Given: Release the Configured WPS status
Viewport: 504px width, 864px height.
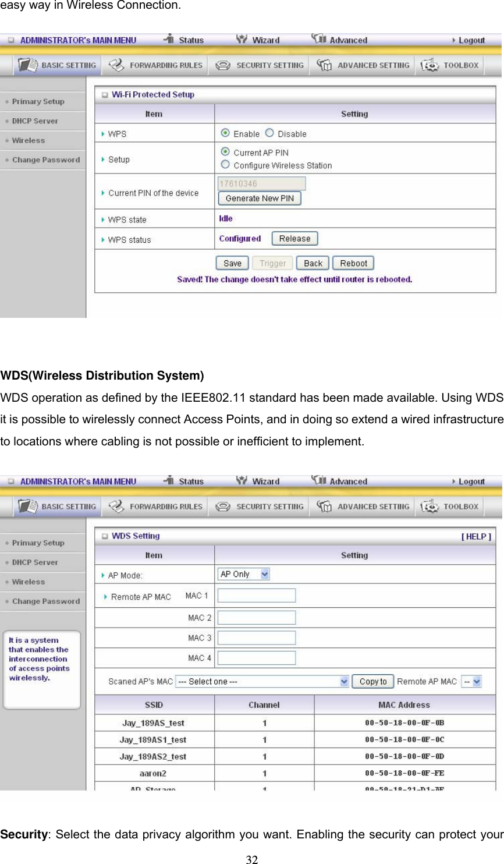Looking at the screenshot, I should tap(294, 238).
